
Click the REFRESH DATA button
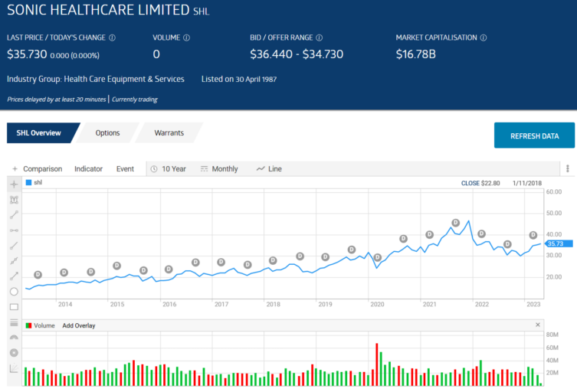point(534,136)
